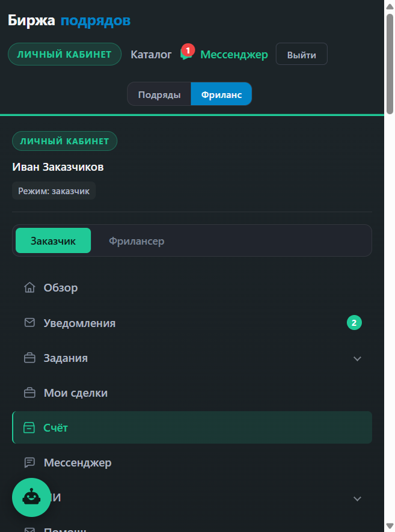Click the briefcase icon beside Задания
395x532 pixels.
[29, 358]
